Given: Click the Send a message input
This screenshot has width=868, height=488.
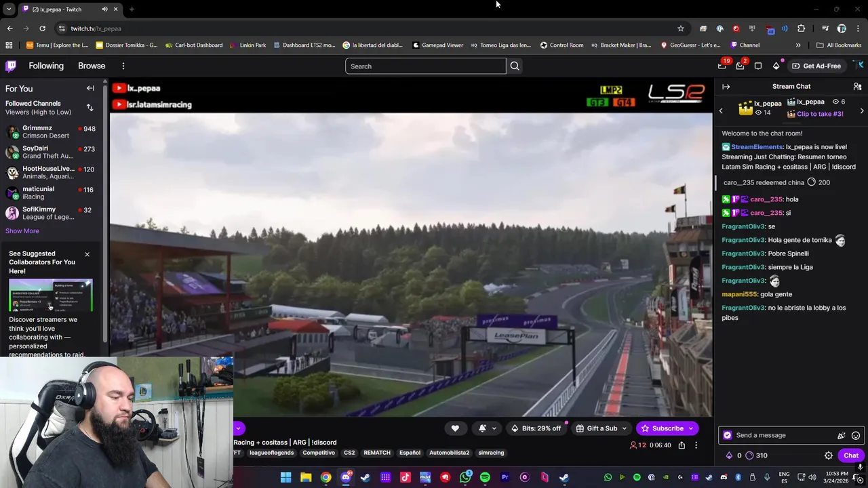Looking at the screenshot, I should pos(783,435).
